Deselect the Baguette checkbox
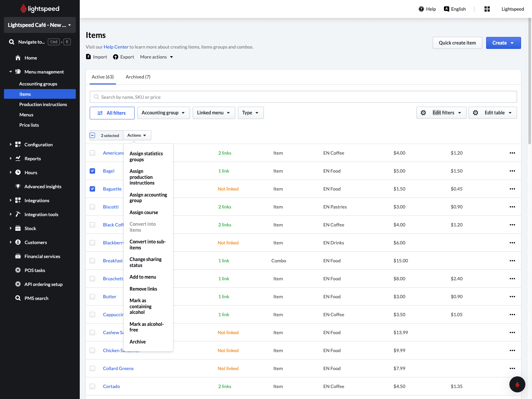 click(92, 189)
